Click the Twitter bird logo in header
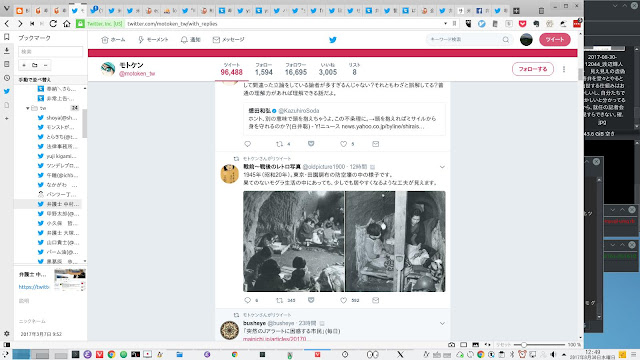Viewport: 640px width, 360px height. coord(333,40)
